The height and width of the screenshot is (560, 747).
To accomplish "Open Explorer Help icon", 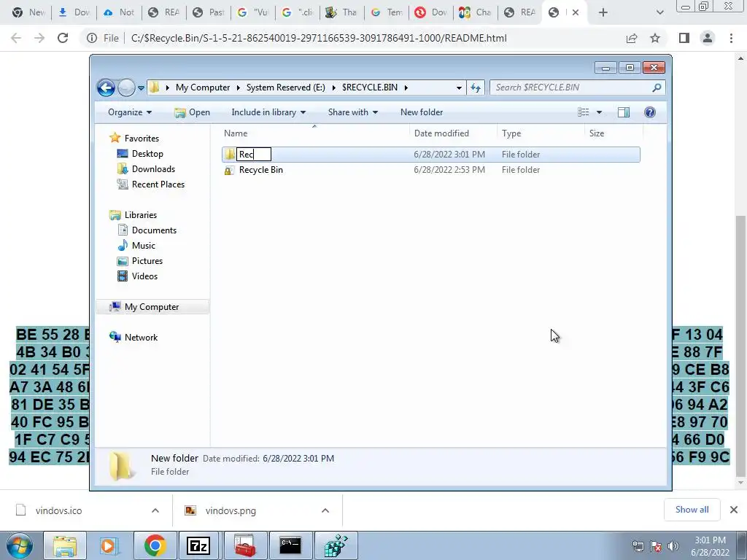I will click(x=649, y=112).
